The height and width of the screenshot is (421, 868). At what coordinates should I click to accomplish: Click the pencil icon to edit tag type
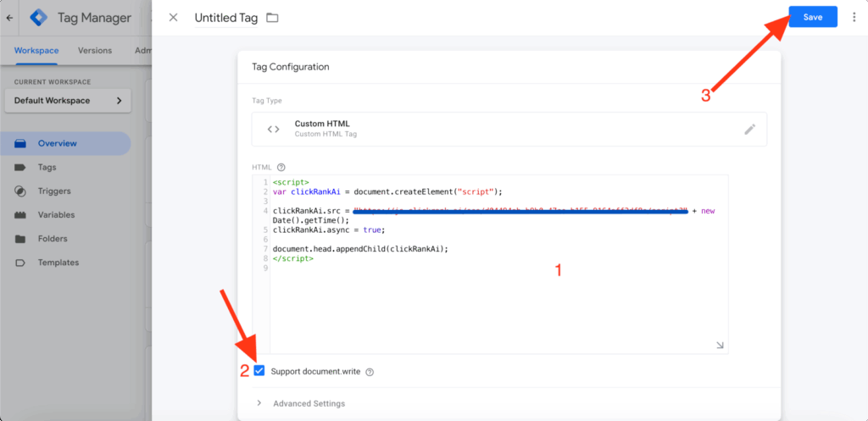click(x=749, y=130)
